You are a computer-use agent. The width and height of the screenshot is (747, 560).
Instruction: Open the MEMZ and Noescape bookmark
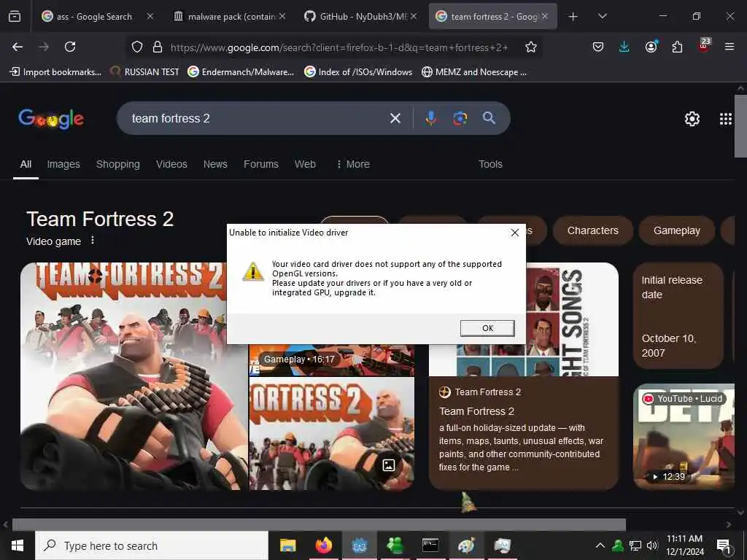474,72
